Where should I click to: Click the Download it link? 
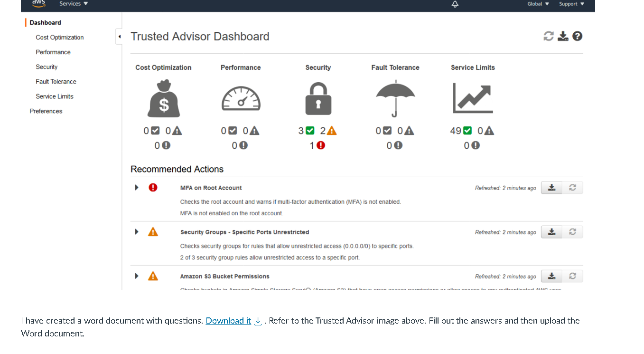click(x=228, y=321)
